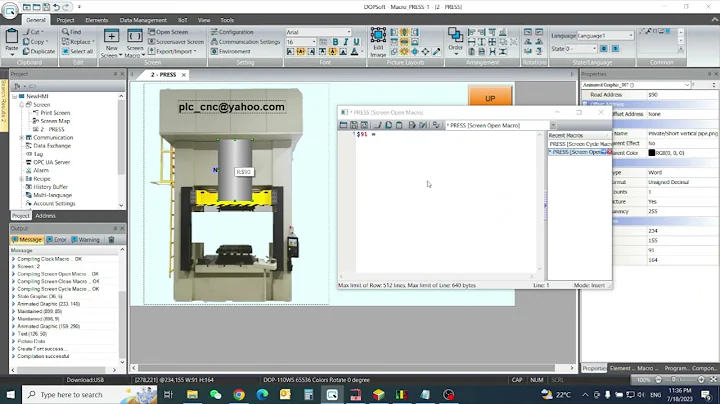This screenshot has width=720, height=404.
Task: Open macro selection dropdown in macro window
Action: coord(553,125)
